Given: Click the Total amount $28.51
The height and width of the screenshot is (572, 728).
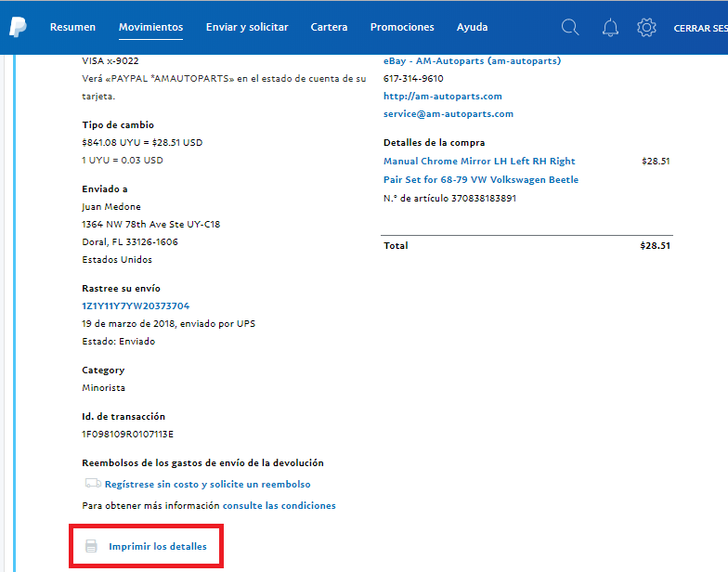Looking at the screenshot, I should pyautogui.click(x=656, y=245).
